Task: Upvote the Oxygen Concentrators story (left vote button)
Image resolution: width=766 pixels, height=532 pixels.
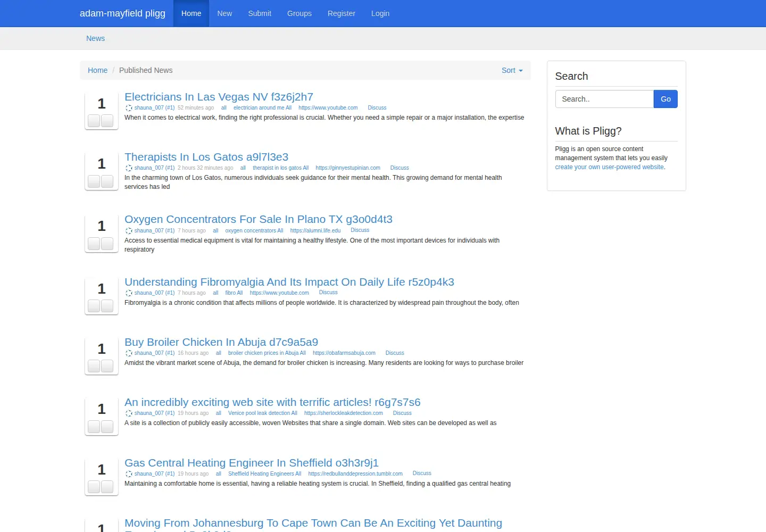Action: 94,244
